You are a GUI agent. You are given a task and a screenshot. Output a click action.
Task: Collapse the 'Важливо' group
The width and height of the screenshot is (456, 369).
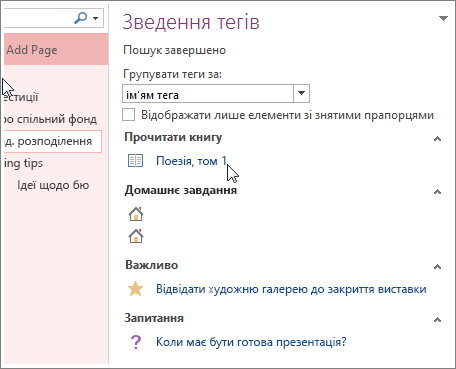pyautogui.click(x=437, y=267)
